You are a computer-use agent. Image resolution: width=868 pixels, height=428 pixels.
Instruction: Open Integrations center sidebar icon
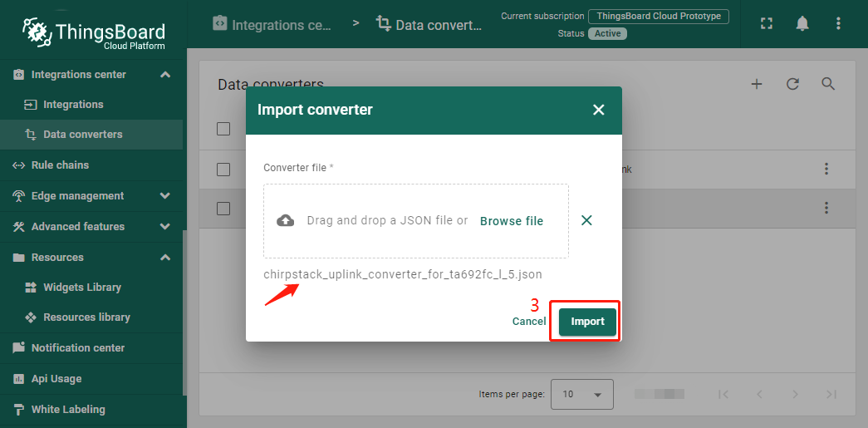click(18, 74)
